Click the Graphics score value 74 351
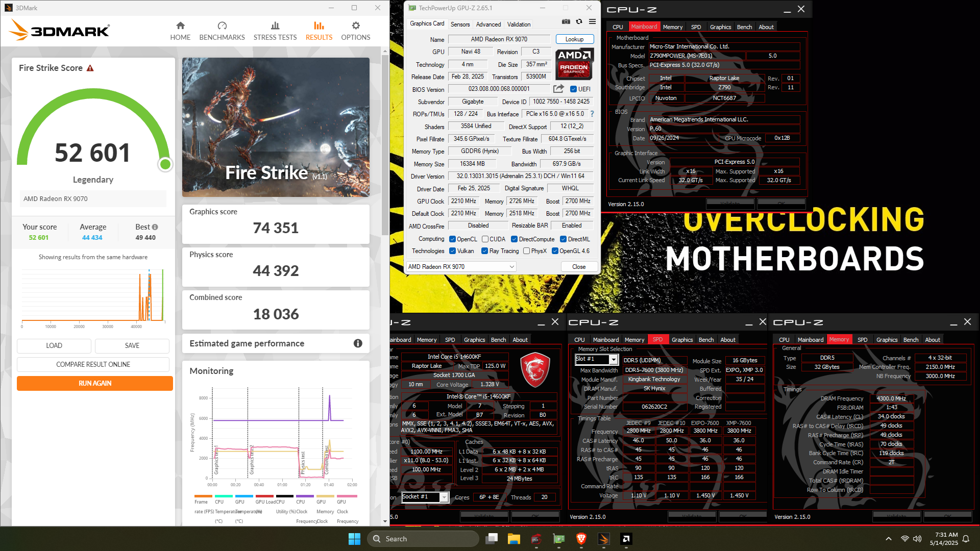 tap(276, 228)
